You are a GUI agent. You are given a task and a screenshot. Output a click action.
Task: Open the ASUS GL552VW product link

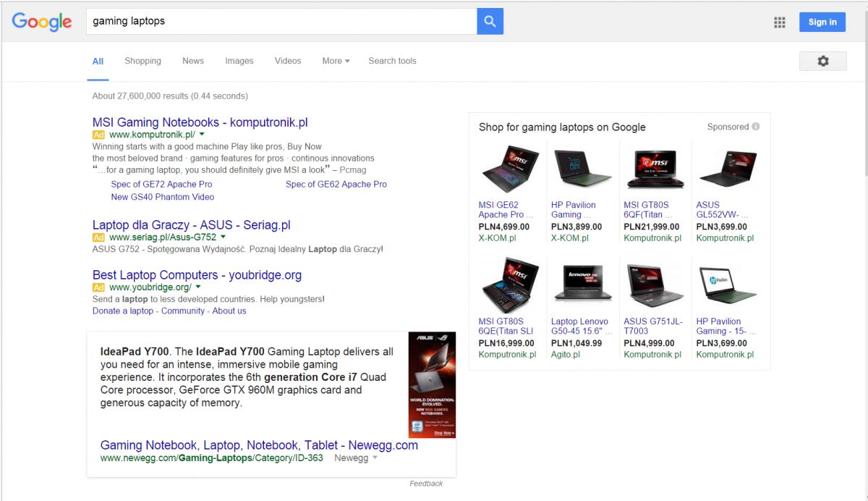[x=722, y=210]
